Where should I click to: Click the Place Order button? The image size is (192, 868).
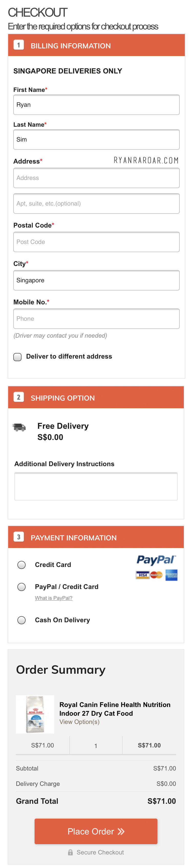click(x=96, y=831)
